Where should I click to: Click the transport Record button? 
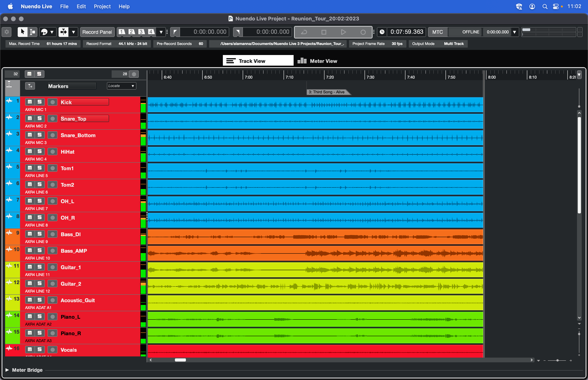[x=363, y=32]
